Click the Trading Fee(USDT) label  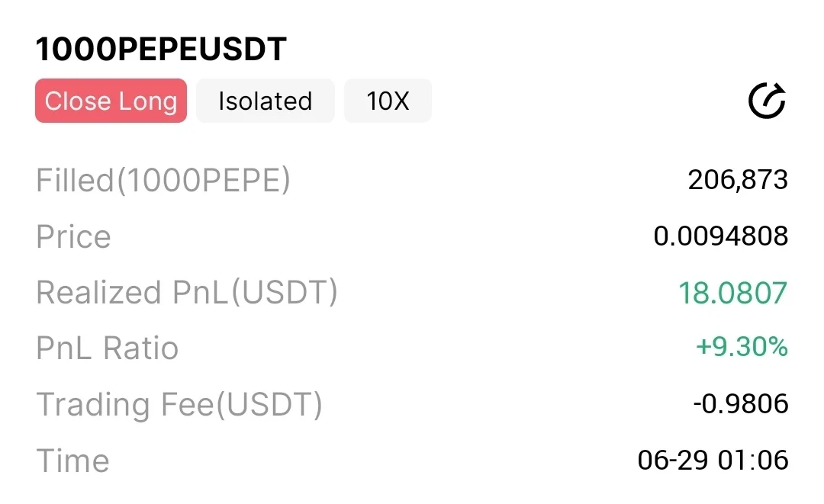(x=179, y=405)
